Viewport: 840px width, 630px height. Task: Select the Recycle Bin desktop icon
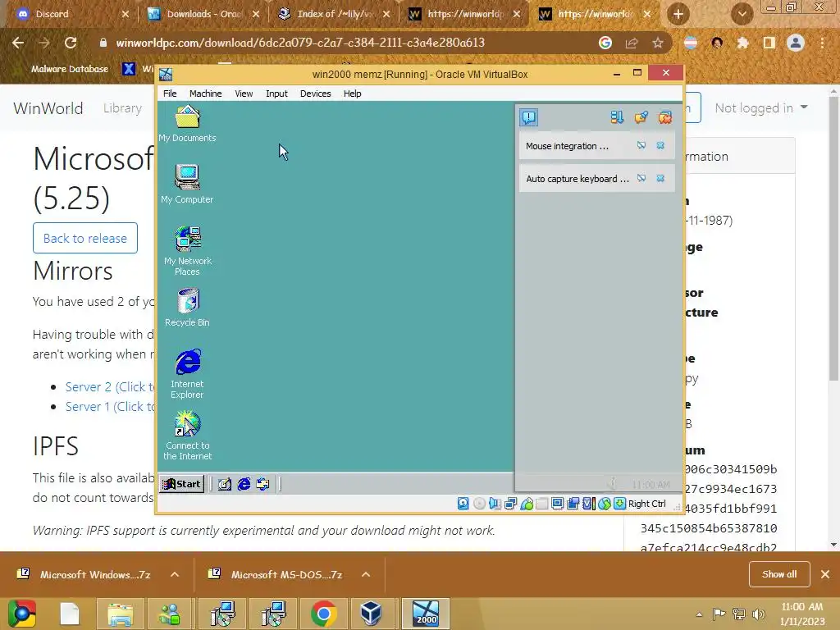[187, 308]
